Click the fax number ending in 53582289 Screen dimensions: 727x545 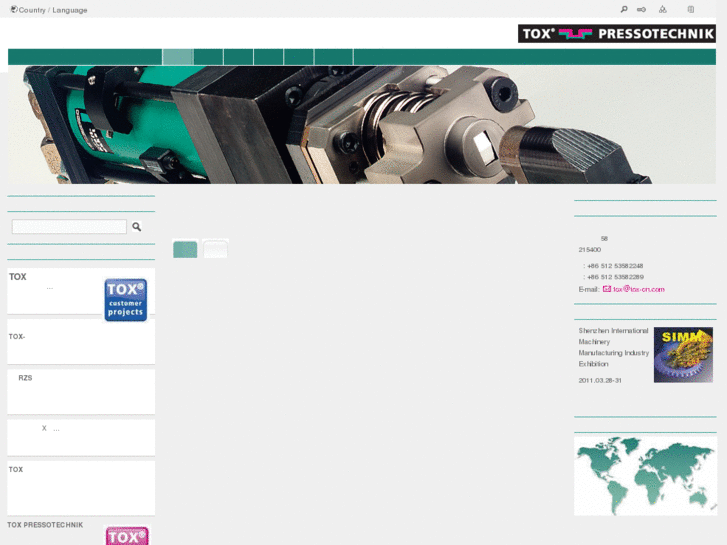pyautogui.click(x=615, y=277)
